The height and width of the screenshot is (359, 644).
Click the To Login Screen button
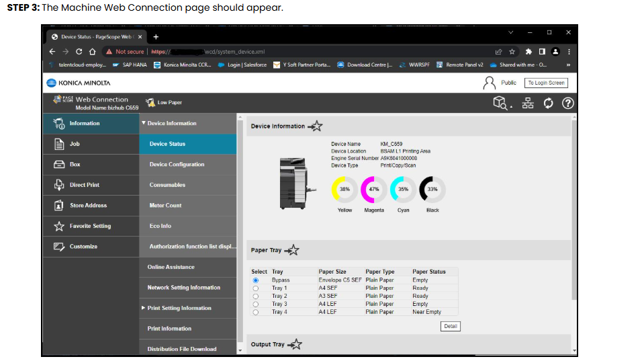[x=546, y=83]
